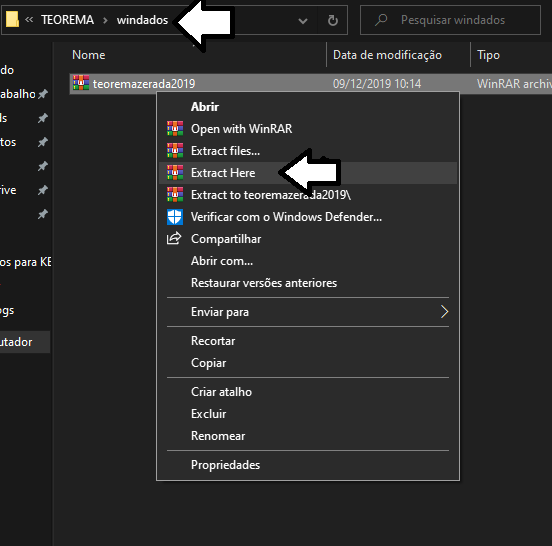
Task: Choose Extract to teoremazerada2019\
Action: [308, 195]
